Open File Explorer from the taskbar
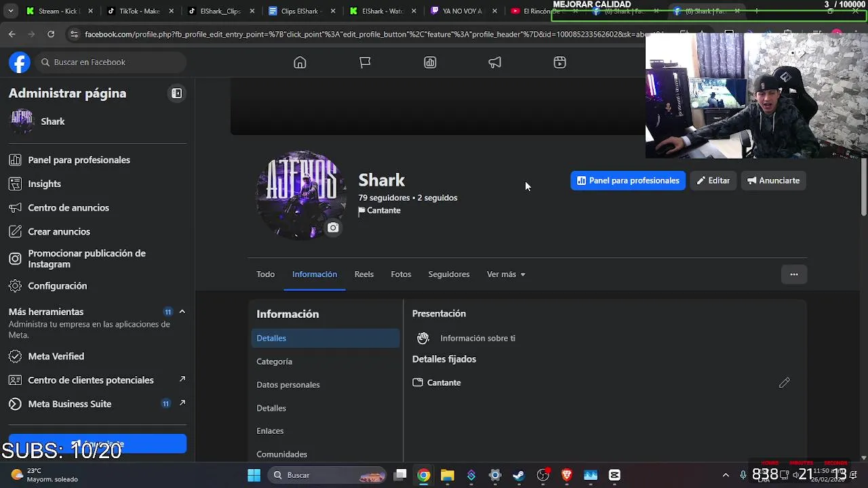This screenshot has width=868, height=488. (448, 475)
